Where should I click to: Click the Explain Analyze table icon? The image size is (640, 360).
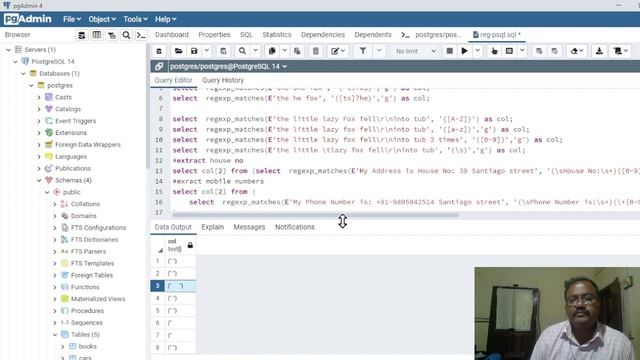[509, 51]
